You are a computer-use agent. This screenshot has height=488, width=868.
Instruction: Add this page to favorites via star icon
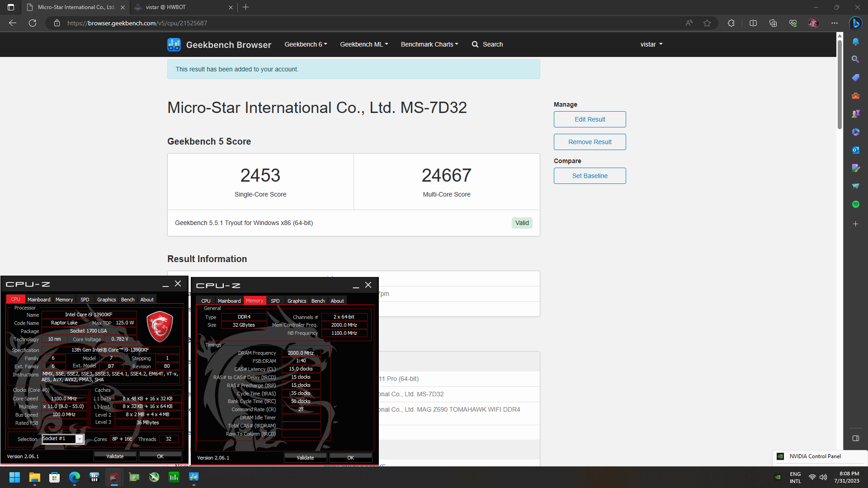point(707,23)
